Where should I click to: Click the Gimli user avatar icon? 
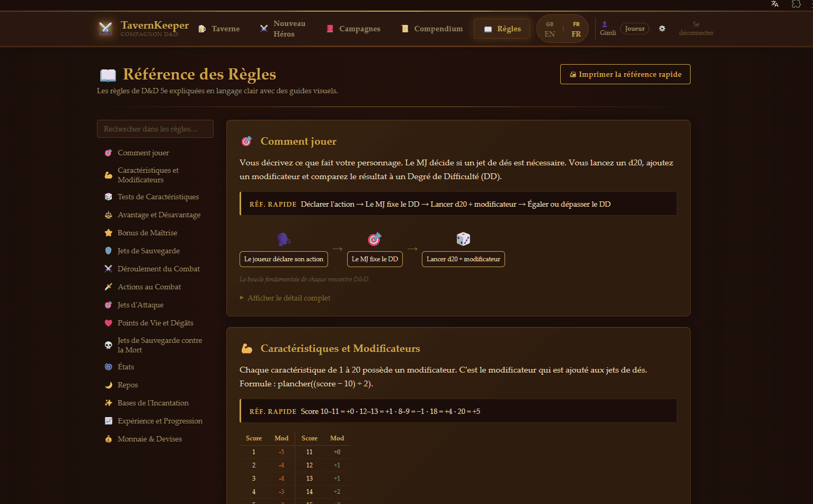point(605,24)
